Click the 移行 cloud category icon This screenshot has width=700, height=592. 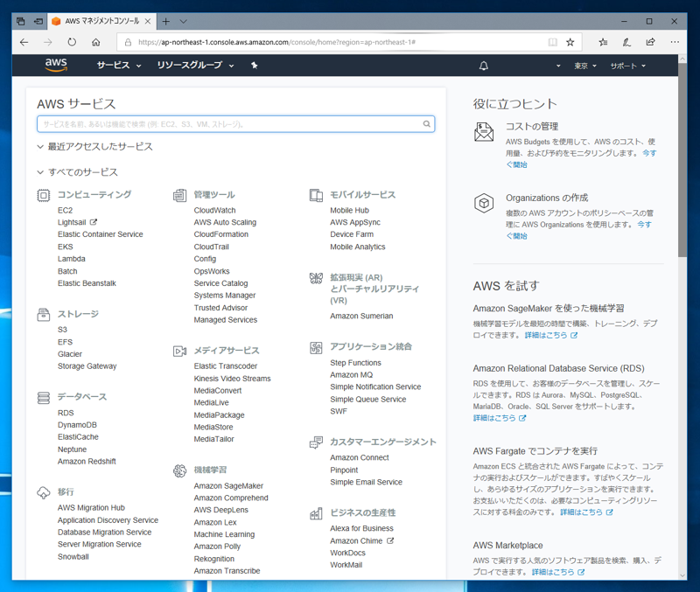43,492
